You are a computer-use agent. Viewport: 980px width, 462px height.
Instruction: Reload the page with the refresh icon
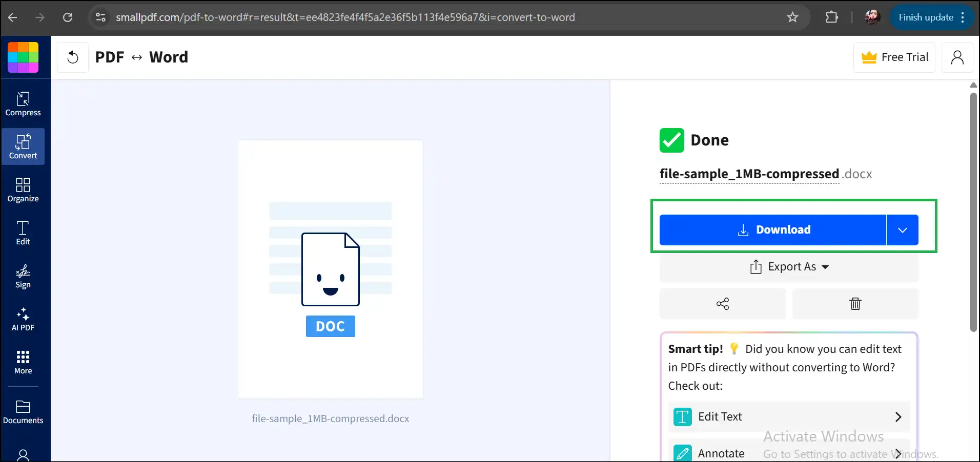coord(68,17)
